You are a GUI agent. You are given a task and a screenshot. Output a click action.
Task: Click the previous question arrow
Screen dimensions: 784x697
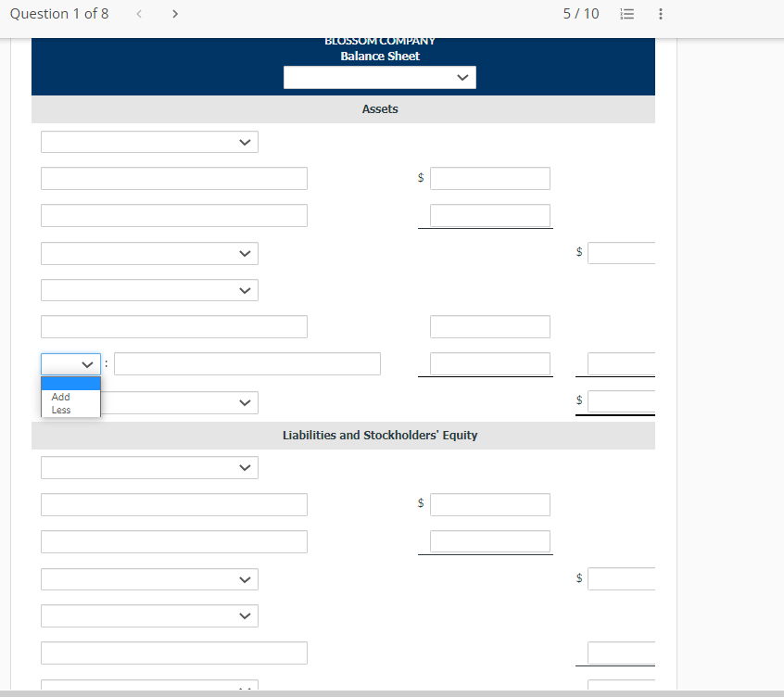[x=138, y=14]
